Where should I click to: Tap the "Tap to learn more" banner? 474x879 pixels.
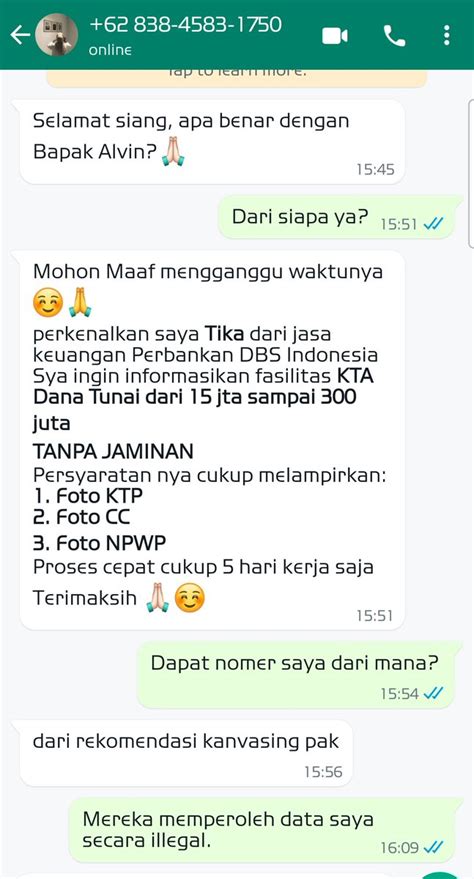(x=236, y=77)
